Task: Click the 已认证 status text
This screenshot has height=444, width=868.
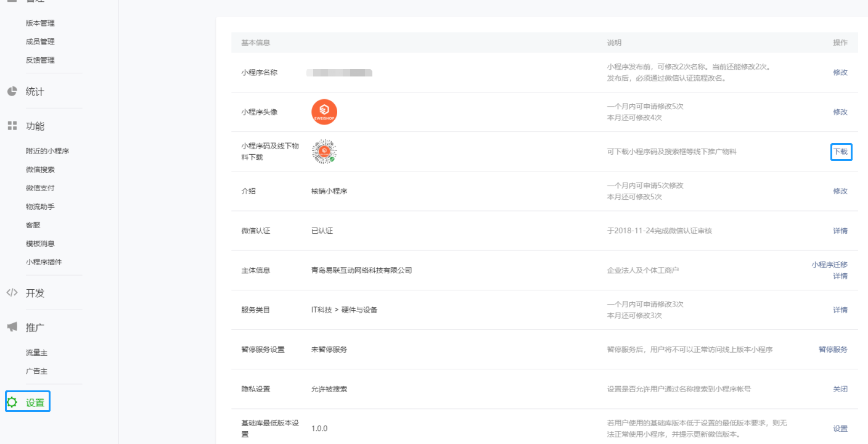Action: [322, 231]
